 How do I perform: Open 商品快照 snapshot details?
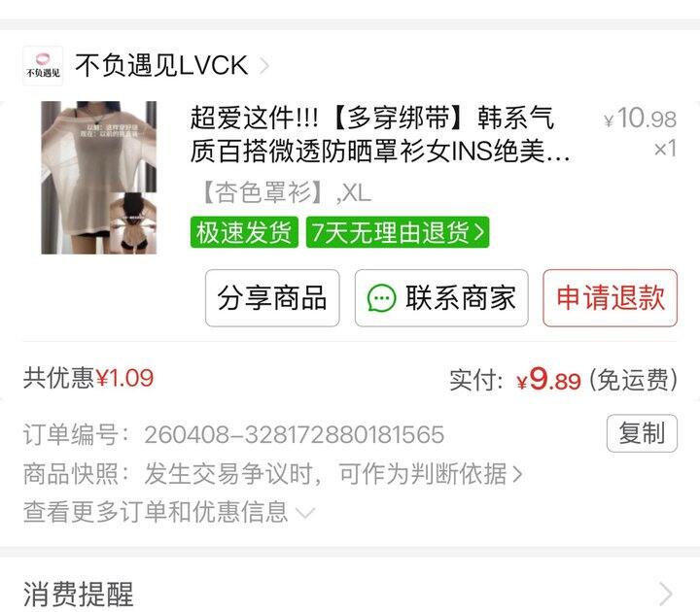(273, 474)
